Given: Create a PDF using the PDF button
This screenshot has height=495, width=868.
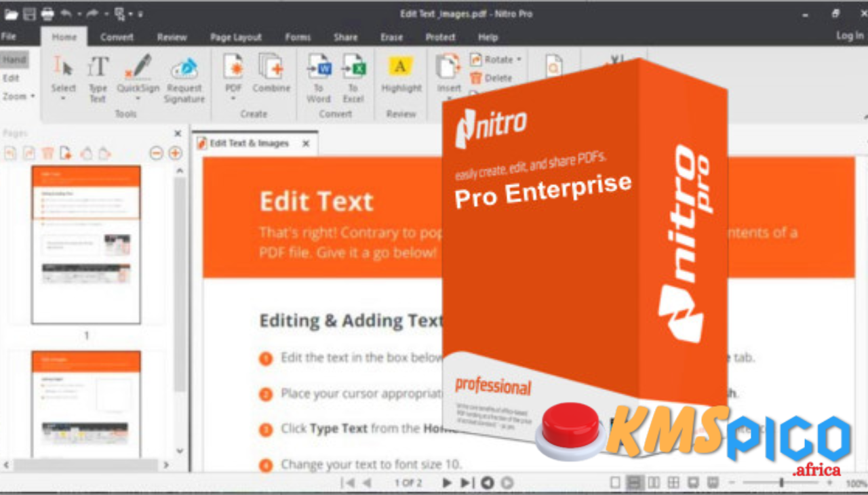Looking at the screenshot, I should pyautogui.click(x=233, y=72).
